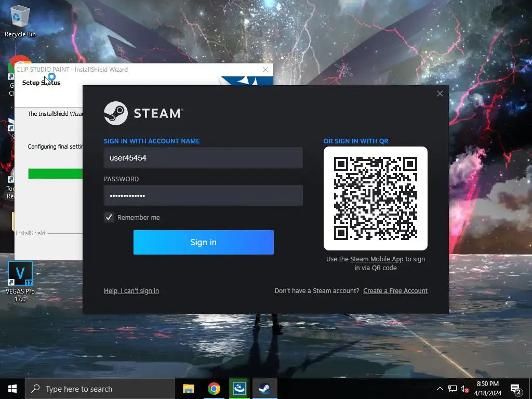Close the CLIP STUDIO PAINT InstallShield Wizard
The width and height of the screenshot is (532, 399).
pyautogui.click(x=265, y=70)
